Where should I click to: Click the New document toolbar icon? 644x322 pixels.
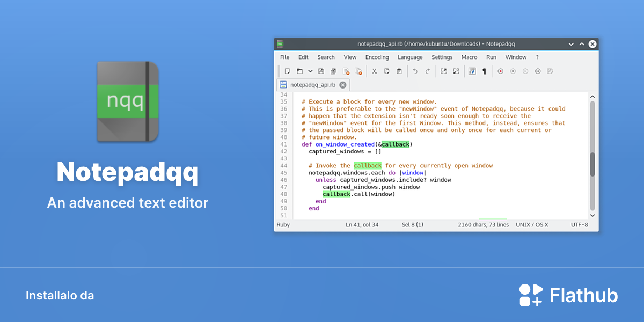[287, 71]
